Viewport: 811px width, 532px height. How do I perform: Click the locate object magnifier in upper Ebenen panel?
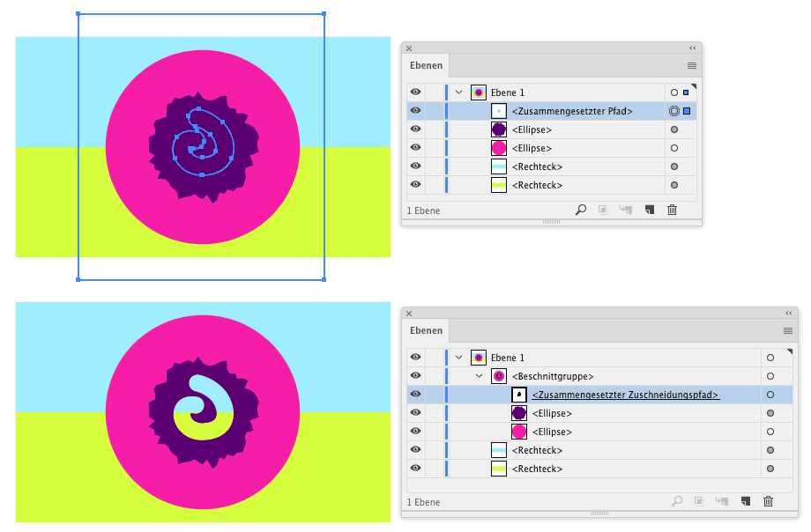(x=581, y=210)
